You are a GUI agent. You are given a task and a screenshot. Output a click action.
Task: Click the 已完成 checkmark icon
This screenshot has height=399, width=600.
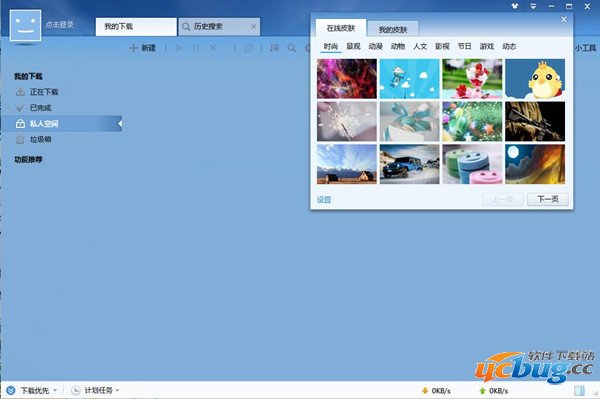(20, 108)
